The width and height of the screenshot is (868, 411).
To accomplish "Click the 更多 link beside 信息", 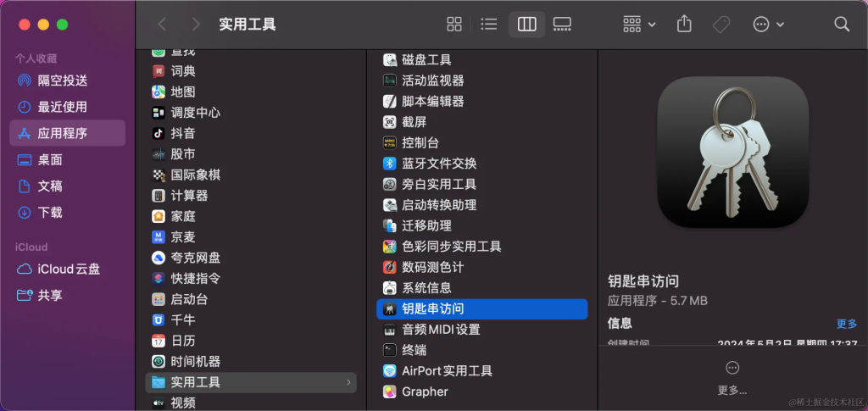I will click(846, 324).
